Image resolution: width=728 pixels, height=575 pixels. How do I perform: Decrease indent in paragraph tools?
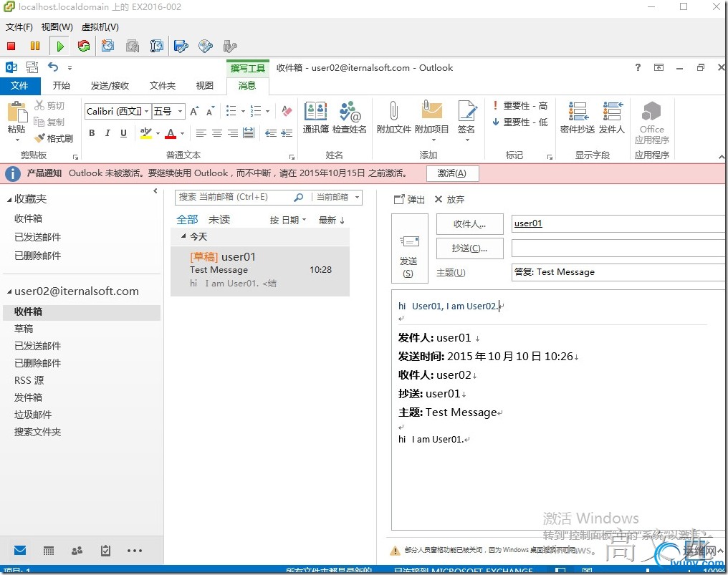[271, 134]
